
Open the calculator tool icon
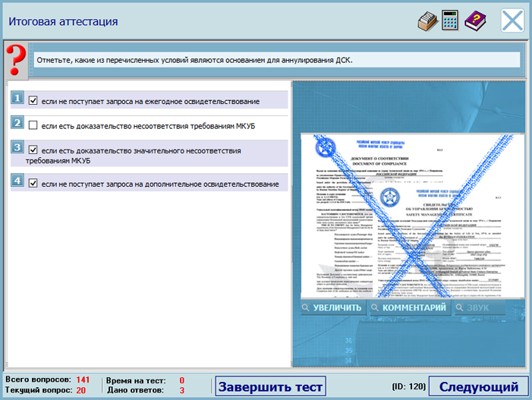[450, 20]
